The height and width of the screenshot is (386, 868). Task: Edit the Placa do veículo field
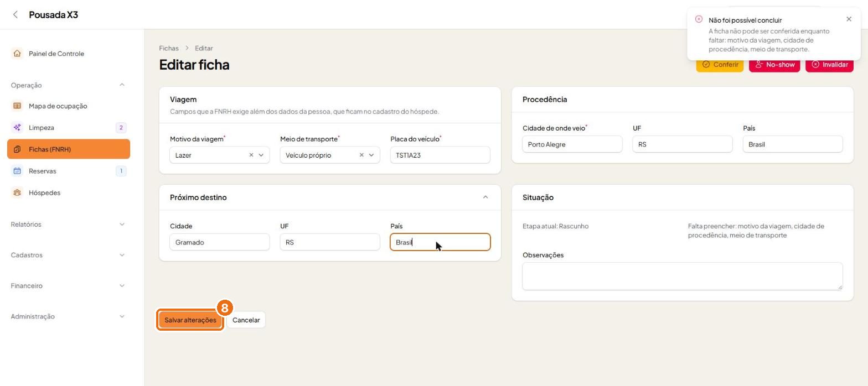pyautogui.click(x=440, y=155)
